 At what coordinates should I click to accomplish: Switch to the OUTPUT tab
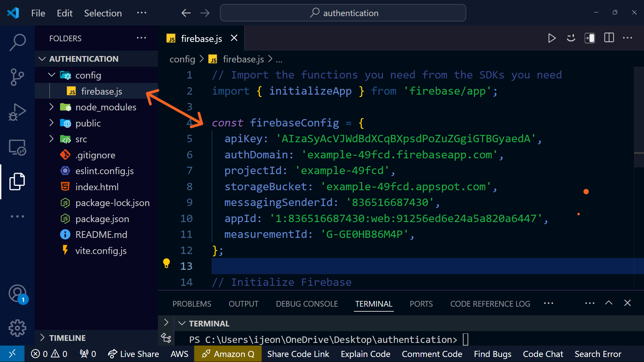(x=244, y=304)
